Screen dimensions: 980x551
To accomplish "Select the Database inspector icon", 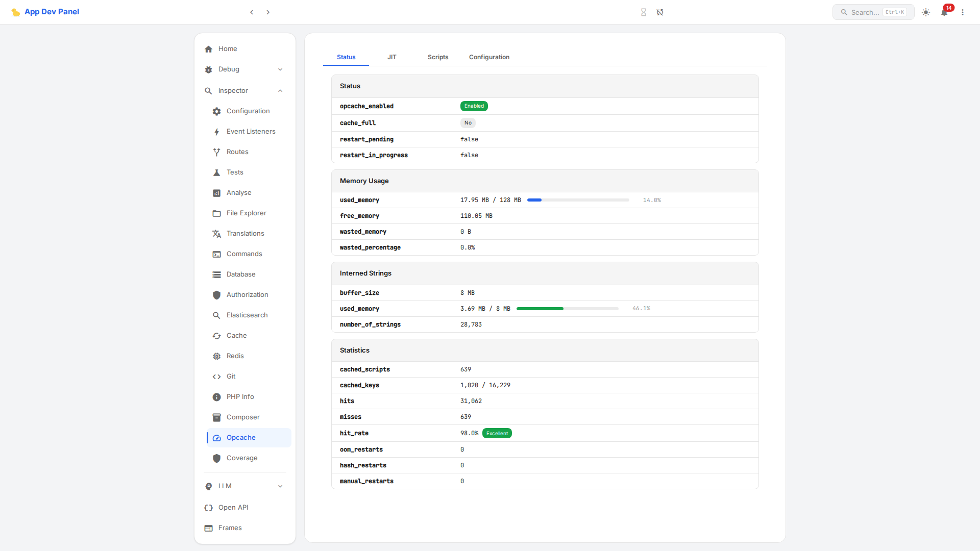I will click(216, 274).
